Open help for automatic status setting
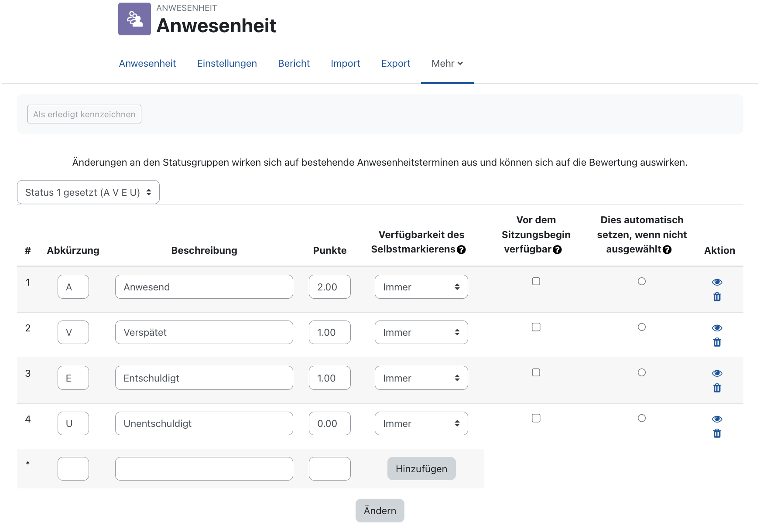The image size is (760, 532). point(667,249)
